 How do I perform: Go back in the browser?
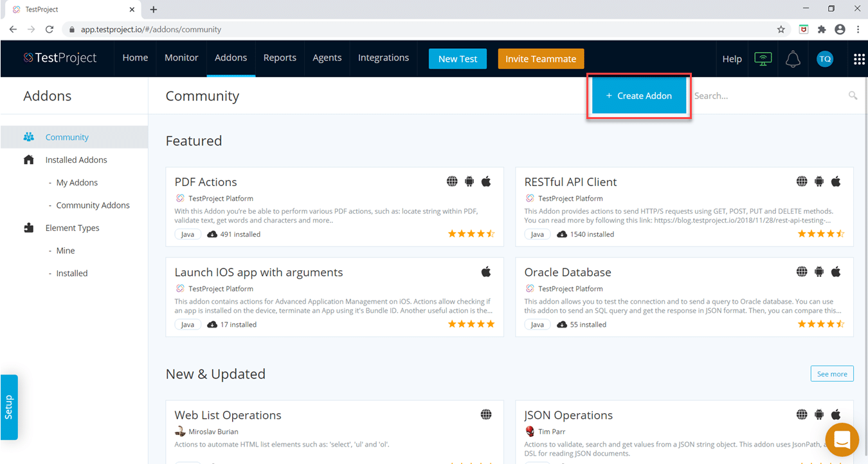pos(13,29)
